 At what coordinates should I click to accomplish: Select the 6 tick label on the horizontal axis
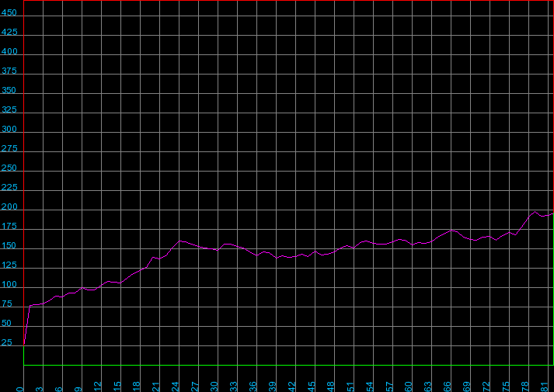(59, 389)
